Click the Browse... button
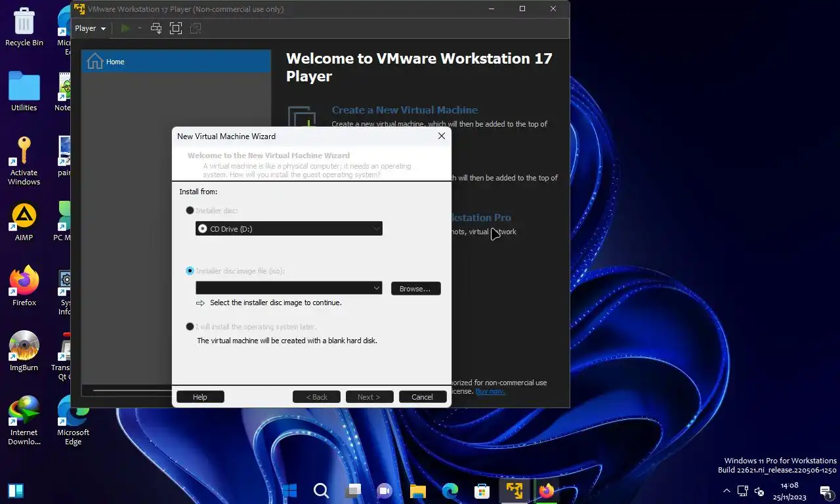 click(x=415, y=289)
